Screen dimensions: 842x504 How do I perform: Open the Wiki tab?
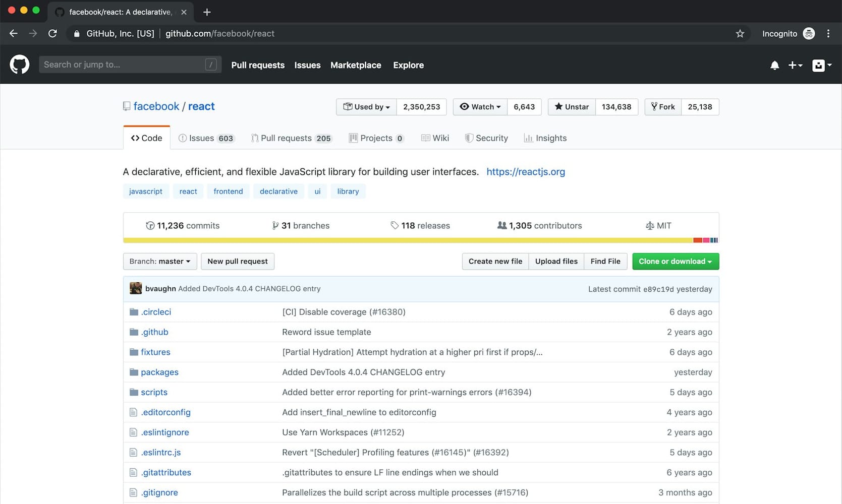(435, 138)
